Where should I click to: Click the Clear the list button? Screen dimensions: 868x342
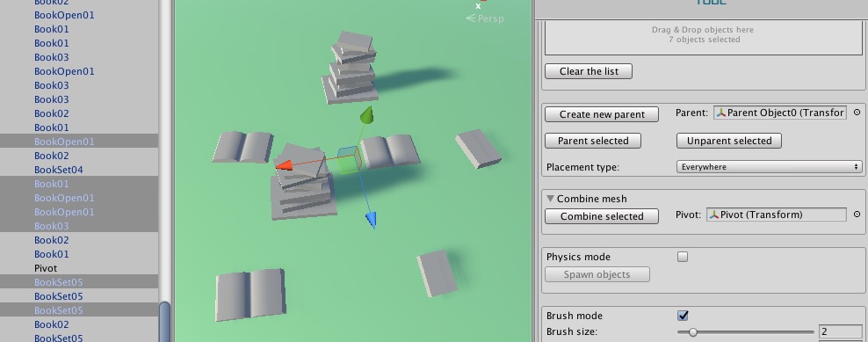point(589,71)
